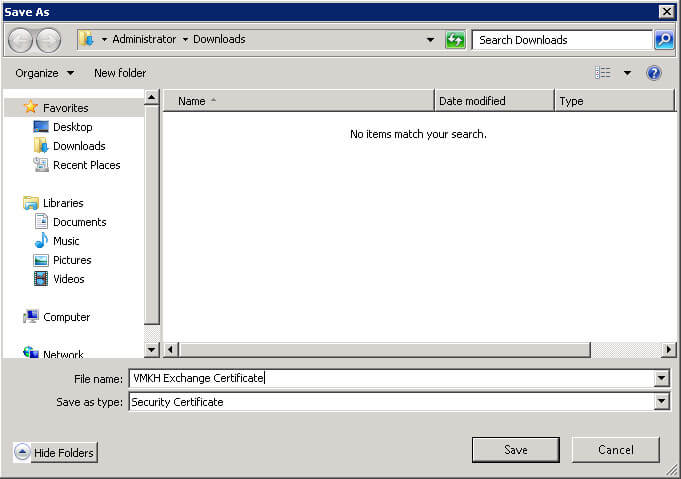Click horizontal scrollbar left arrow
The height and width of the screenshot is (479, 681).
171,350
